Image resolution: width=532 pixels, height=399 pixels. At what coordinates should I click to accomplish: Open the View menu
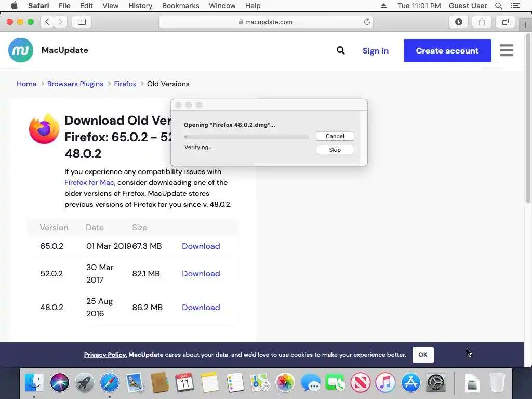point(110,6)
